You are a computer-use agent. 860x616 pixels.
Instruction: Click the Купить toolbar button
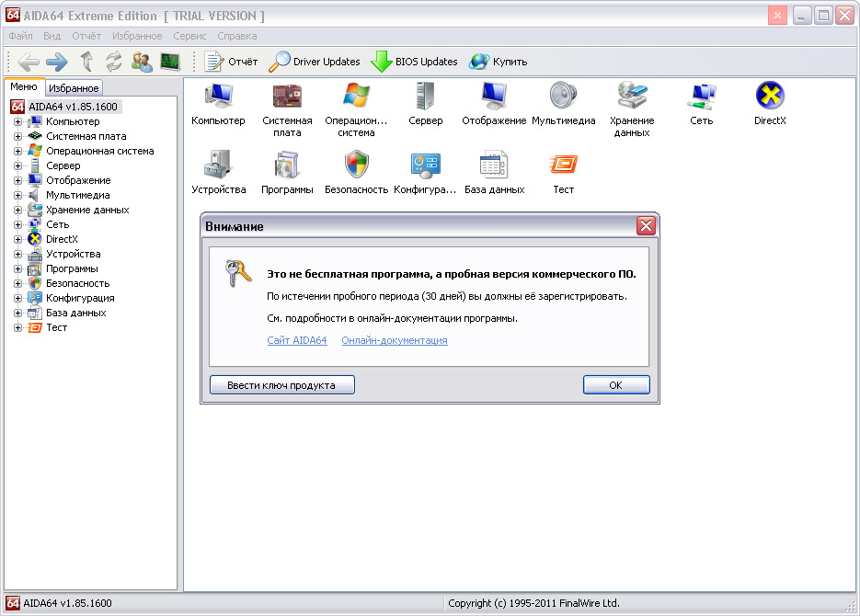tap(498, 62)
